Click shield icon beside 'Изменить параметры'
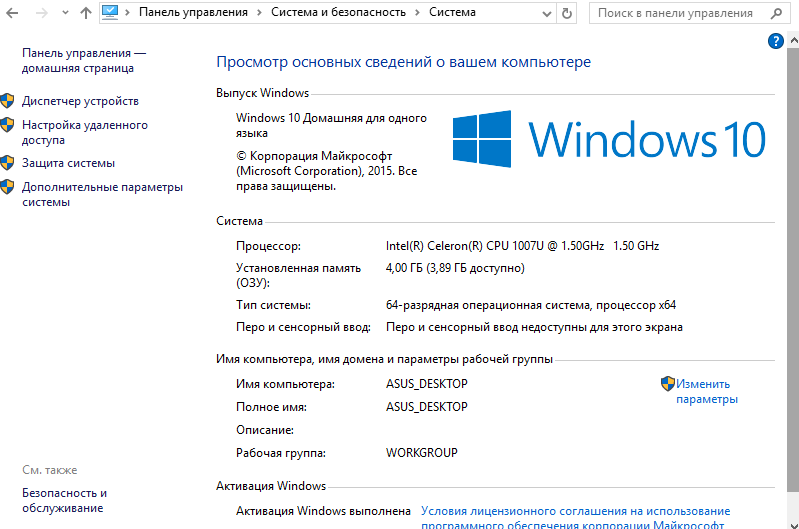799x529 pixels. [x=668, y=383]
